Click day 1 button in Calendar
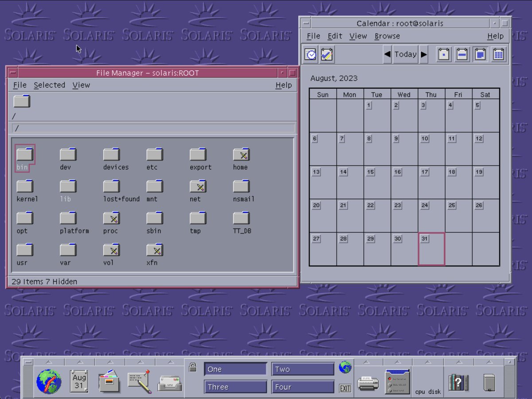 click(369, 105)
